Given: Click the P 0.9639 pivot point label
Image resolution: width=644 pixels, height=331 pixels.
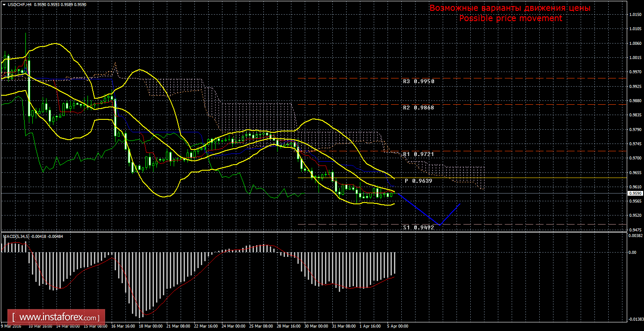Looking at the screenshot, I should [418, 181].
